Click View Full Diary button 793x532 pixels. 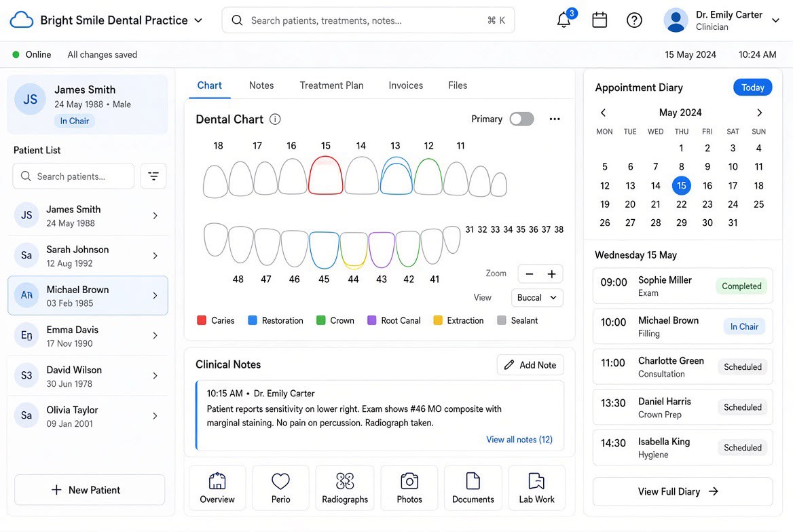[683, 491]
